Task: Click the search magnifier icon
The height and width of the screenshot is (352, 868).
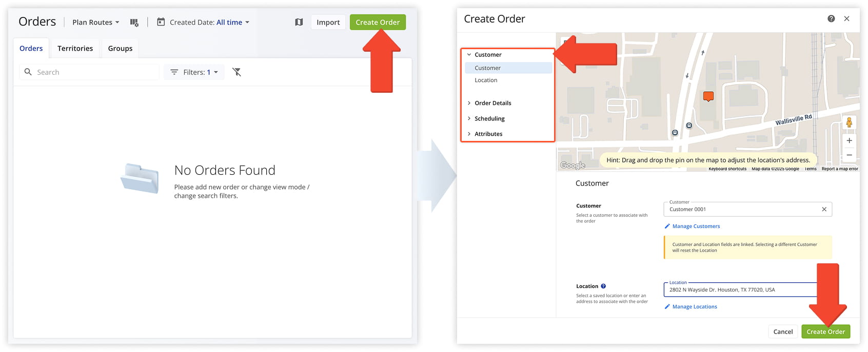Action: point(28,72)
